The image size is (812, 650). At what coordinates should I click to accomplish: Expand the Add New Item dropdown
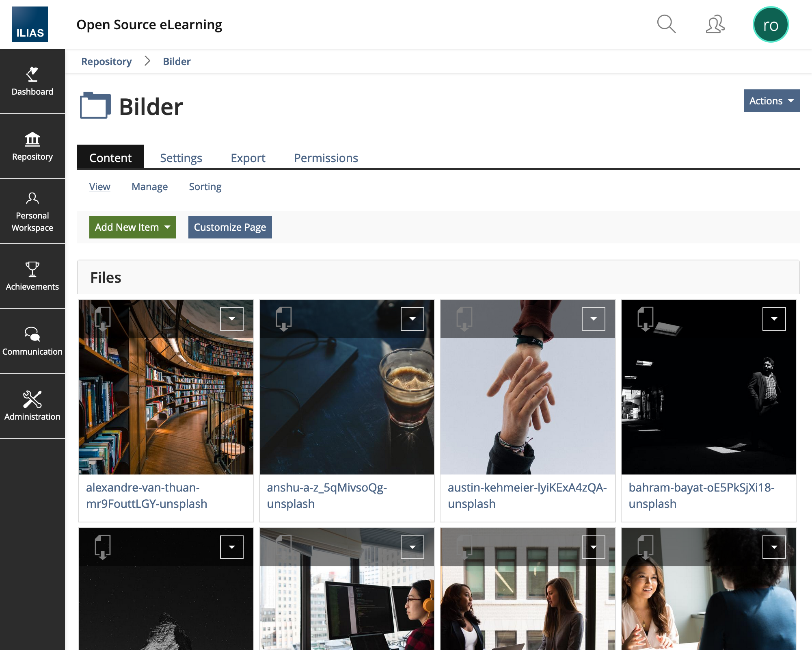[132, 227]
